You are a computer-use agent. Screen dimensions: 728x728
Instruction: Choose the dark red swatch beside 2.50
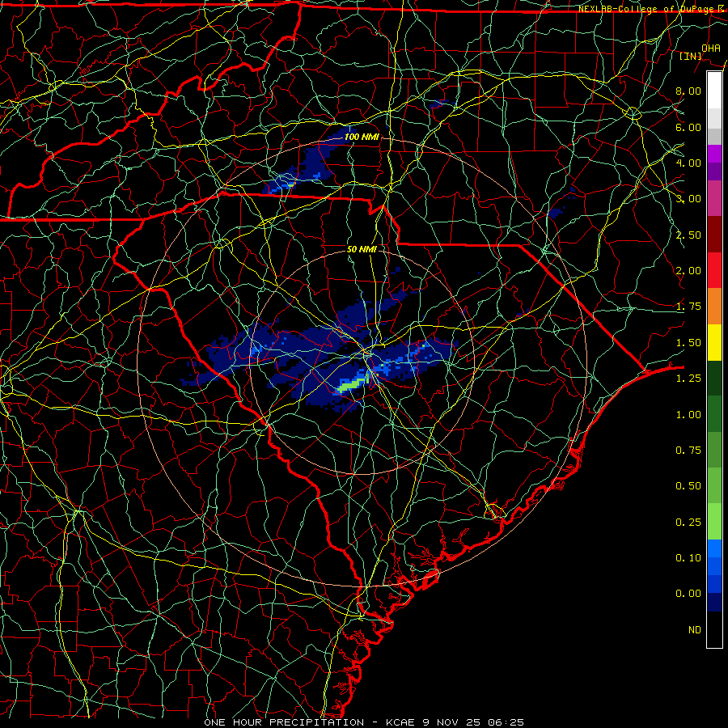714,235
